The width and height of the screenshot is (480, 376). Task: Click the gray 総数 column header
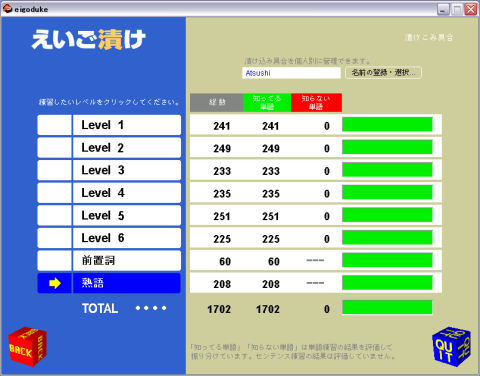(217, 103)
